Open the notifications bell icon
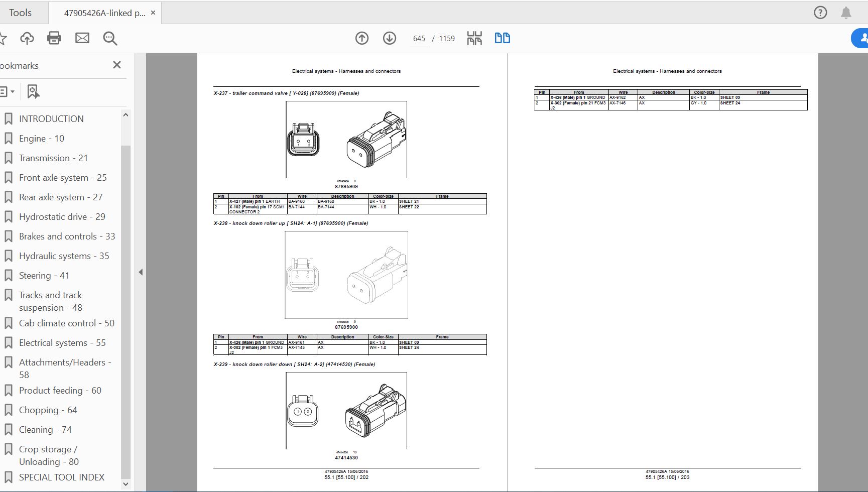868x492 pixels. coord(846,13)
